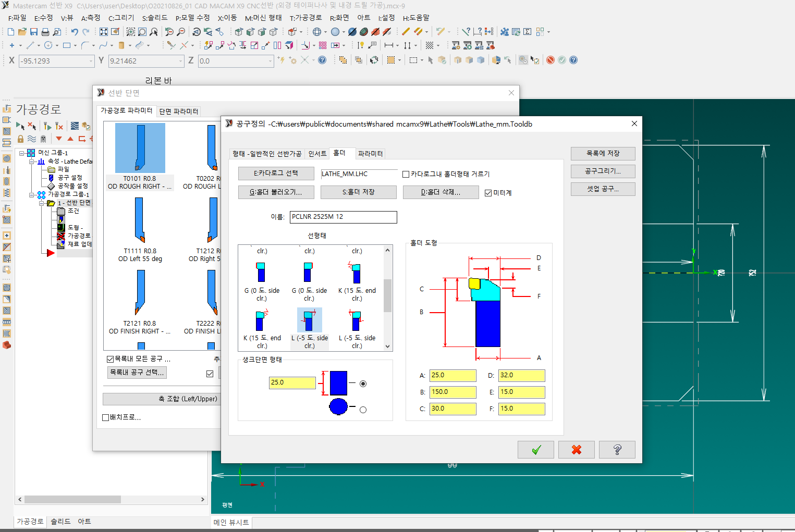The height and width of the screenshot is (532, 795).
Task: Open the dropdown arrow beside wireframe globe
Action: (x=325, y=32)
